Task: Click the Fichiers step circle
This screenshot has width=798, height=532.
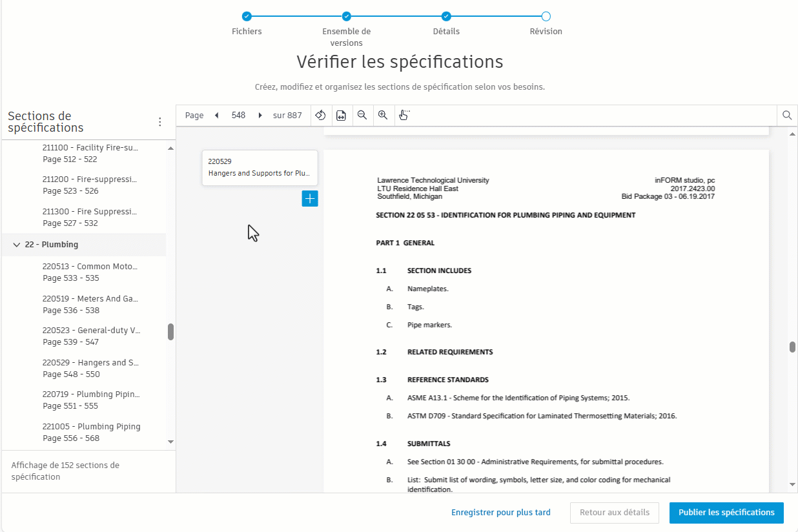Action: 247,16
